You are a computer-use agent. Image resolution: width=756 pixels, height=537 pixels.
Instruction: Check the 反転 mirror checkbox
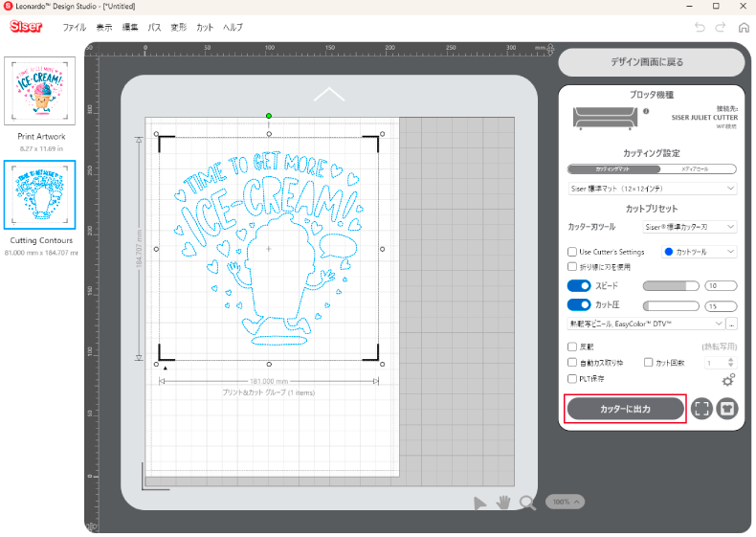[x=572, y=347]
